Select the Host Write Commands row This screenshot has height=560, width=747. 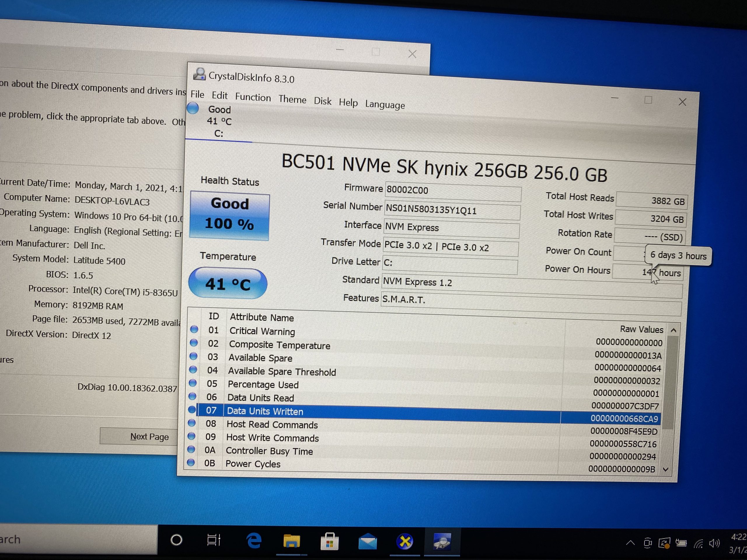pyautogui.click(x=423, y=440)
